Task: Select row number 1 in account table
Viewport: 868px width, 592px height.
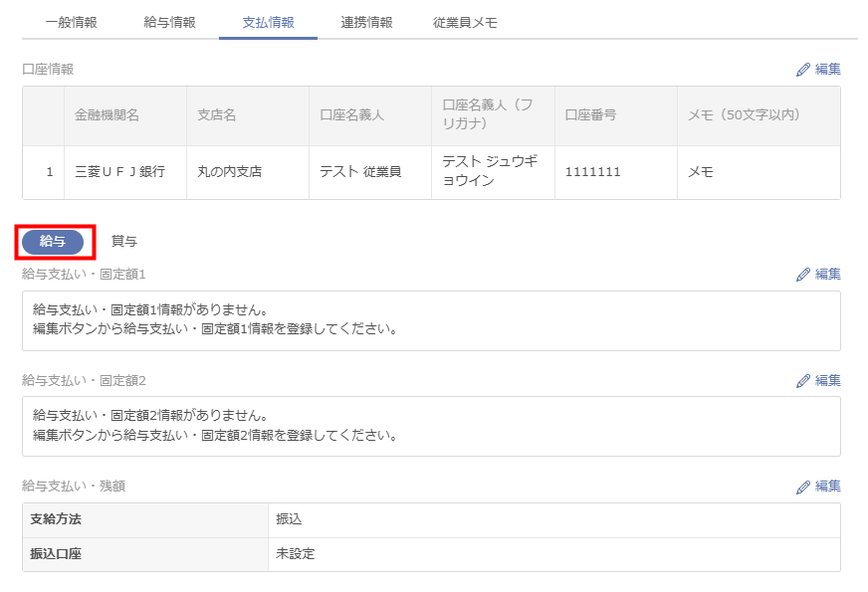Action: coord(49,172)
